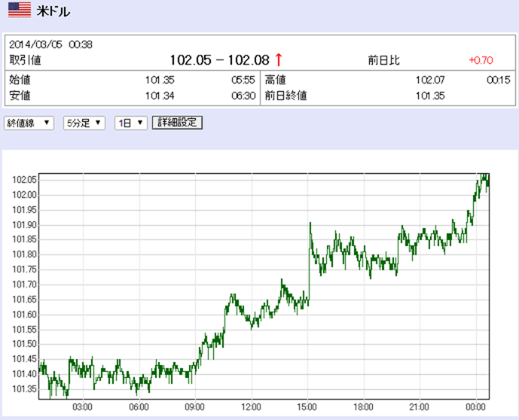519x420 pixels.
Task: Click the 101.50 price axis label
Action: 24,344
